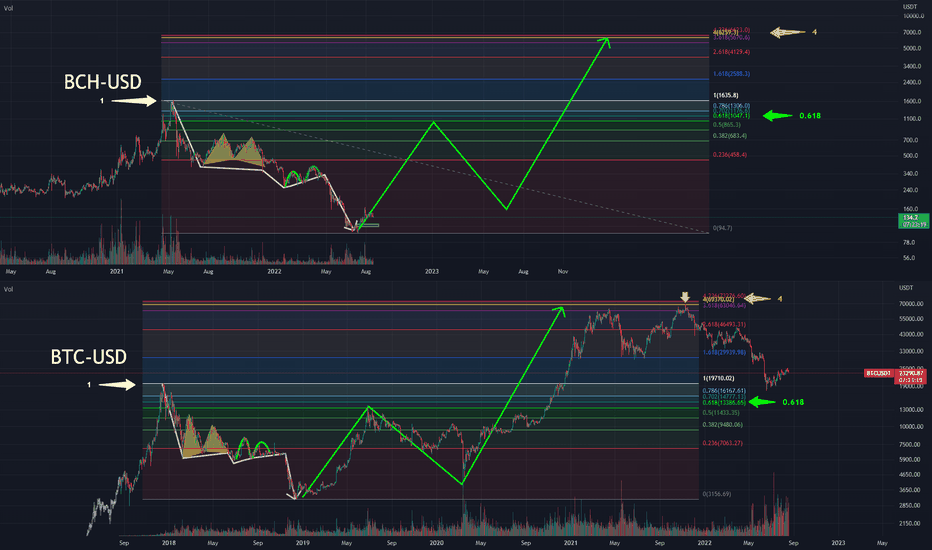932x550 pixels.
Task: Click the 2023 mark on the BTC time axis
Action: coord(838,543)
